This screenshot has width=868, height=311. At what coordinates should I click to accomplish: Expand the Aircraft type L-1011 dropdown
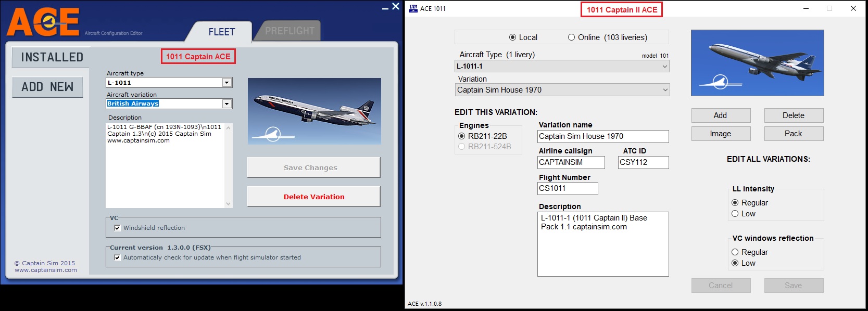227,83
